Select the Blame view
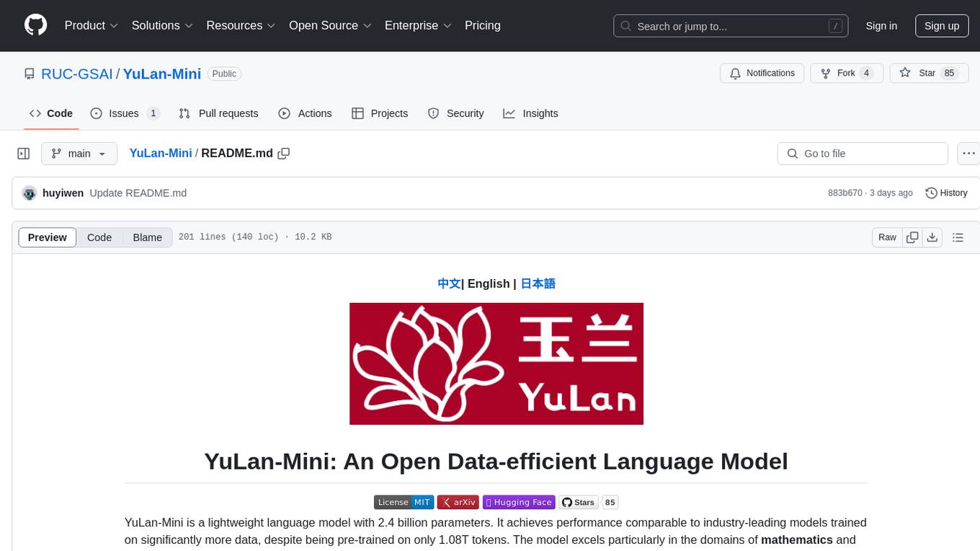The width and height of the screenshot is (980, 551). coord(148,237)
